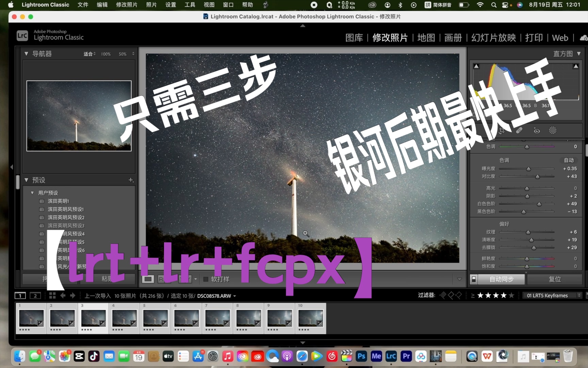Click the 自动 auto tone button
The height and width of the screenshot is (368, 588).
click(x=569, y=160)
